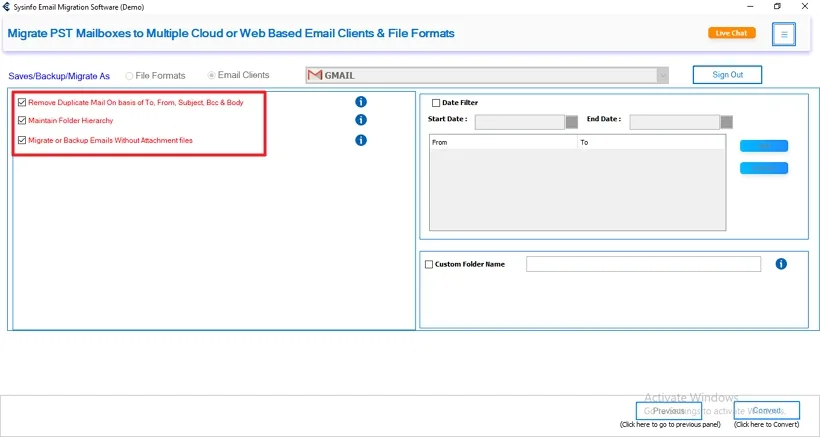Screen dimensions: 820x437
Task: Toggle Maintain Folder Hierarchy checkbox
Action: [x=22, y=120]
